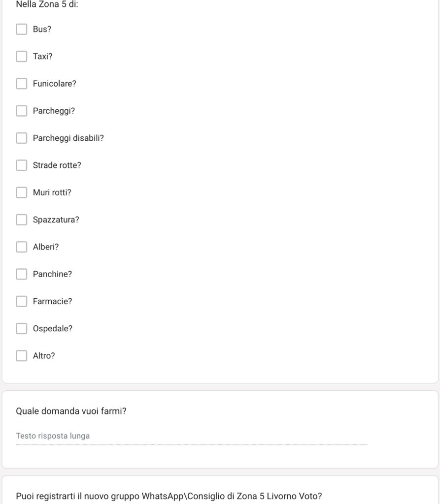Check Parcheggi disabili? box

pyautogui.click(x=22, y=138)
